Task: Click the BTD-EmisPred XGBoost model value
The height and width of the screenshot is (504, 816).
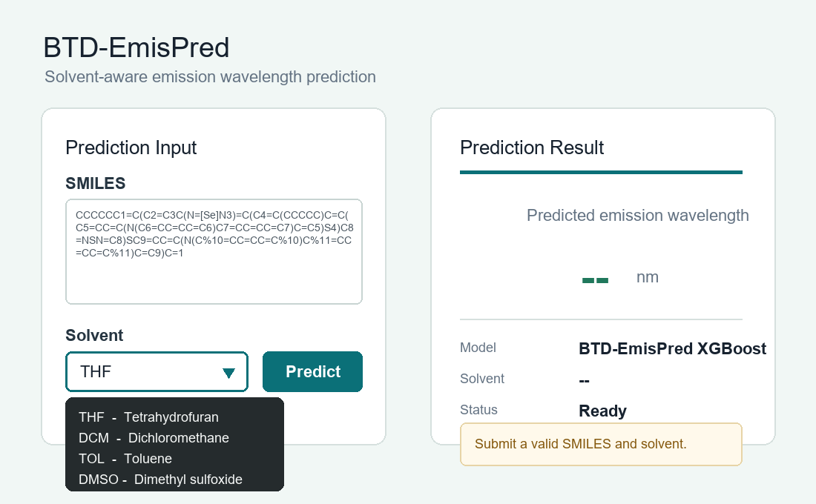Action: pos(672,348)
